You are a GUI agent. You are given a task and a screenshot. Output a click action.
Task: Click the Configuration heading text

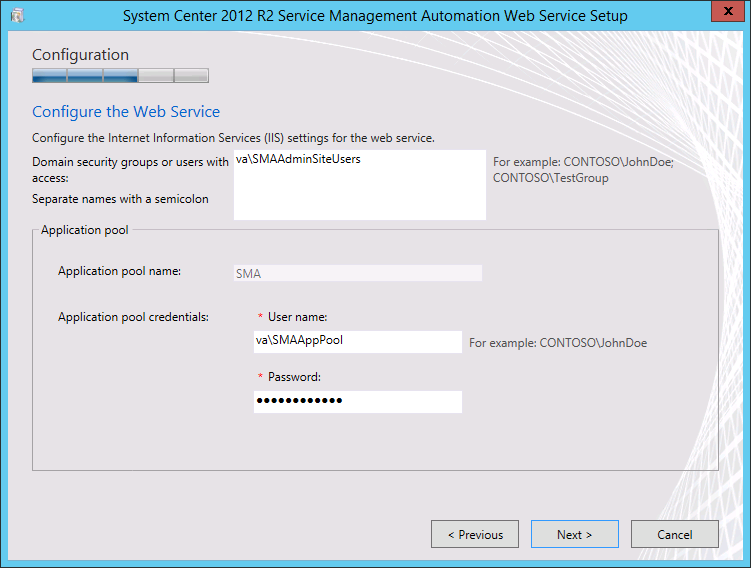click(x=80, y=55)
